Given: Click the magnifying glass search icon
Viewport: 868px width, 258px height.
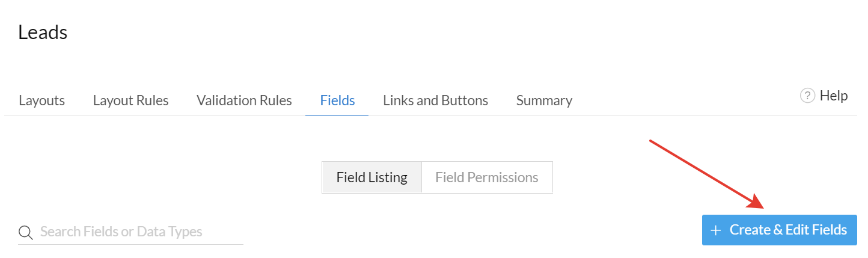Looking at the screenshot, I should click(x=25, y=232).
